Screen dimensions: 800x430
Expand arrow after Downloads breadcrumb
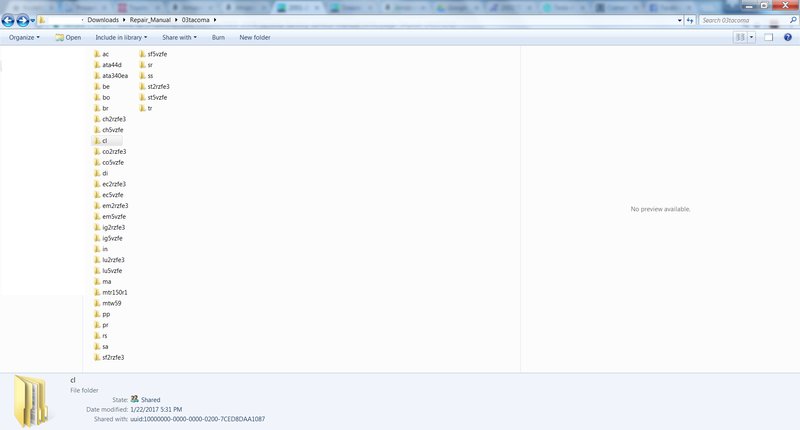[x=124, y=20]
